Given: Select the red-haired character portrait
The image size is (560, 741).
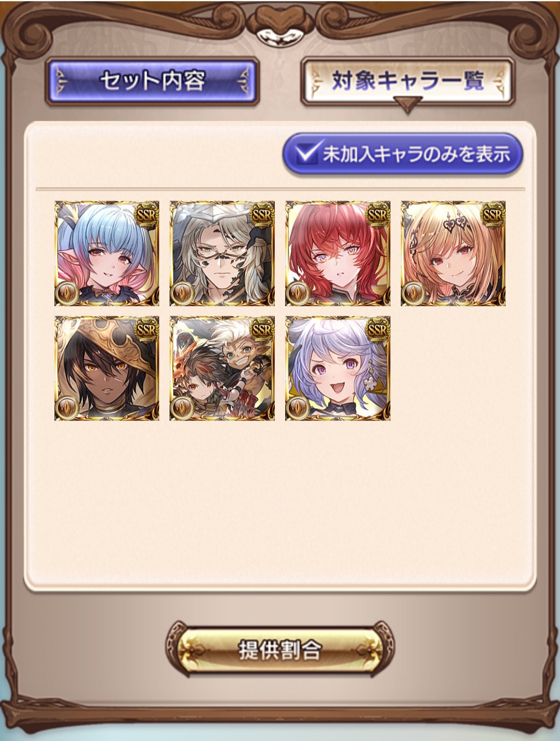Looking at the screenshot, I should click(338, 253).
